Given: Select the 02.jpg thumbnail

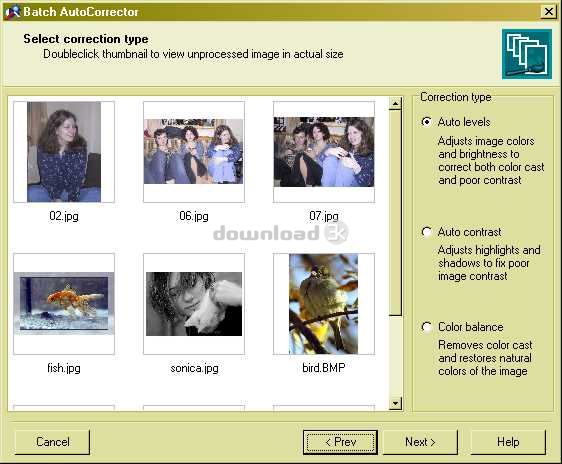Looking at the screenshot, I should 64,152.
